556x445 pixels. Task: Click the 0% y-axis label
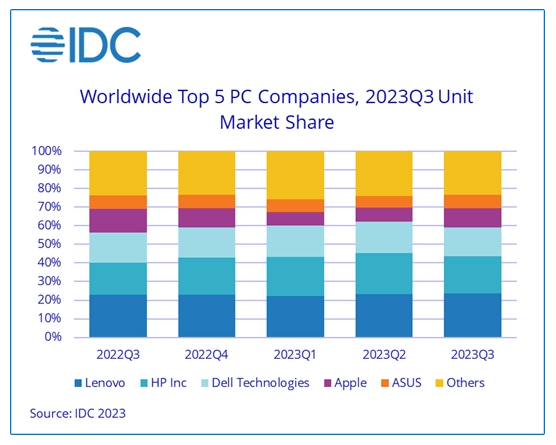[x=53, y=336]
